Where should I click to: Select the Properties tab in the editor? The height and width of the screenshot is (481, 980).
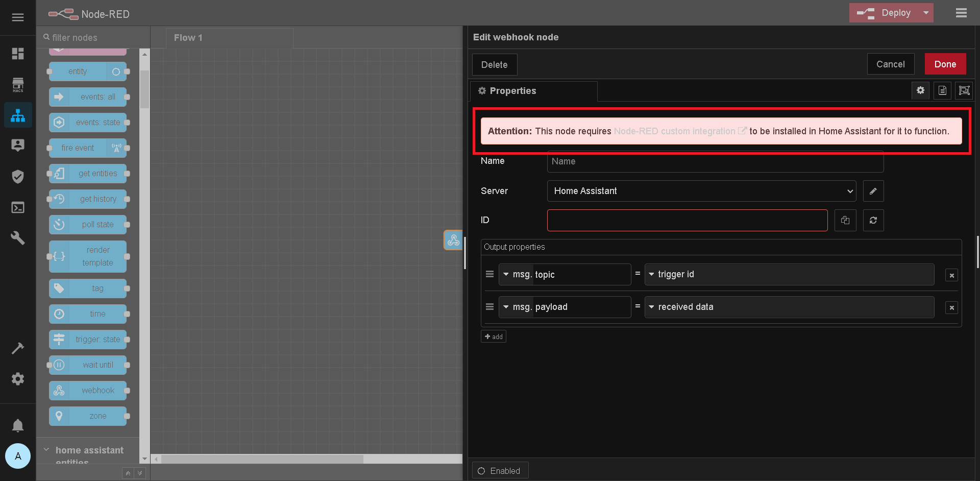pyautogui.click(x=533, y=91)
